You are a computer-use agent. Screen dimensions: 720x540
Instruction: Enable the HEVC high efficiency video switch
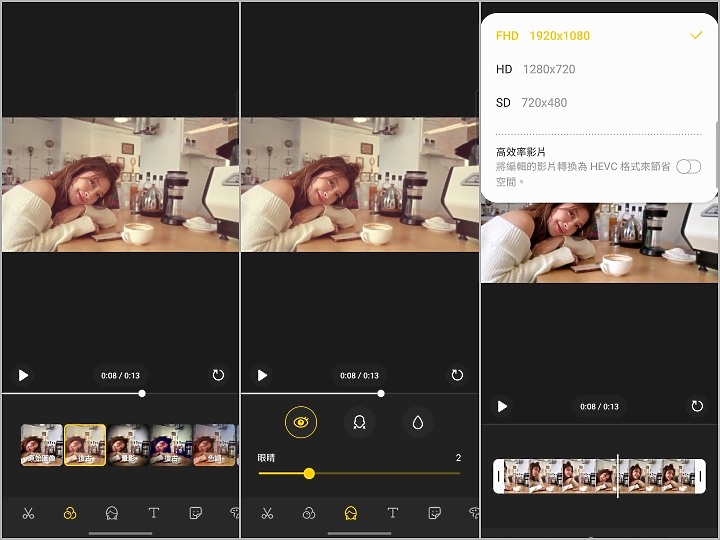(x=688, y=166)
